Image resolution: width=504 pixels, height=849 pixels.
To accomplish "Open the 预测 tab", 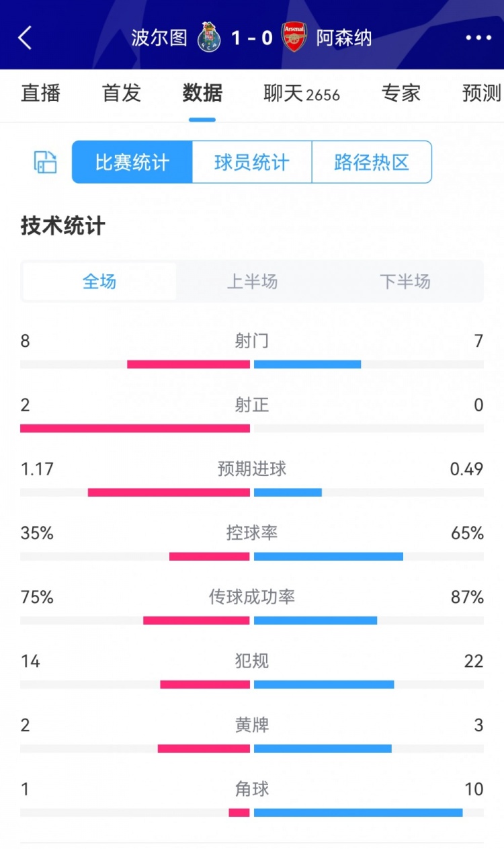I will (x=481, y=93).
